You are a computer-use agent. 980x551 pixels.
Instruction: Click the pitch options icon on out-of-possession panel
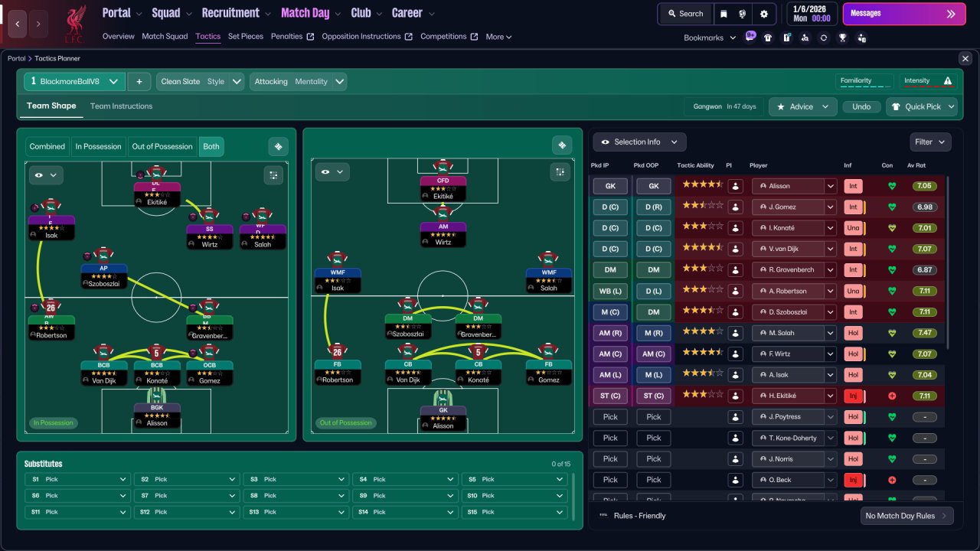[x=562, y=145]
